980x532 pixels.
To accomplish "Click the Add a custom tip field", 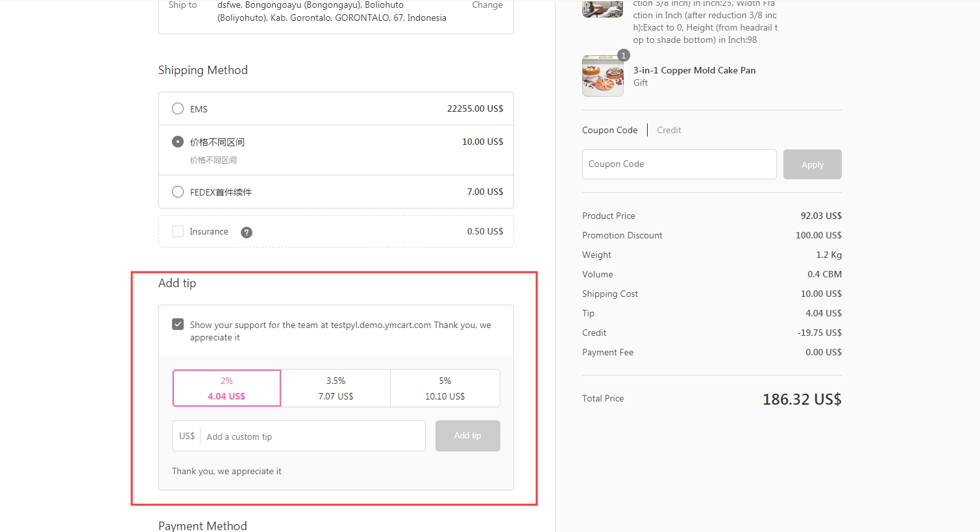I will click(x=313, y=437).
